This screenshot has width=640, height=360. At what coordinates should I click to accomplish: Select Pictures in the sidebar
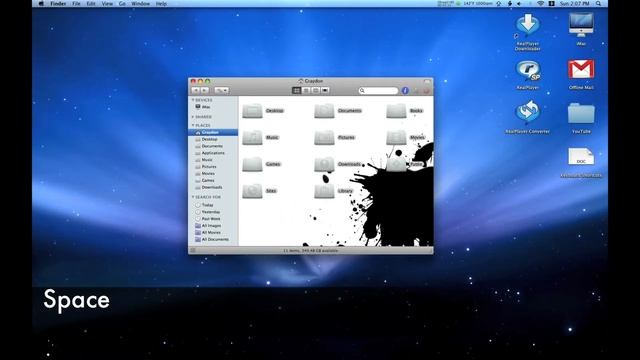click(x=213, y=167)
